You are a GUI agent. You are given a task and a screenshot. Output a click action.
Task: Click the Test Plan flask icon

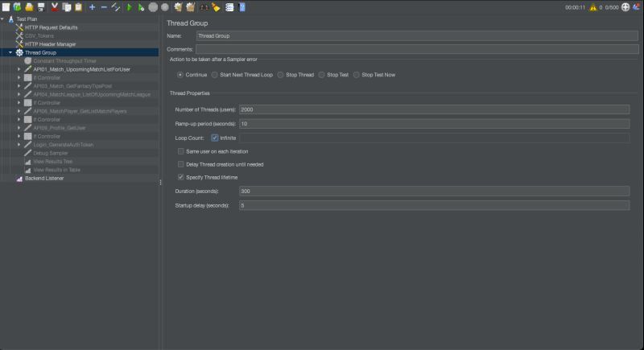tap(11, 19)
